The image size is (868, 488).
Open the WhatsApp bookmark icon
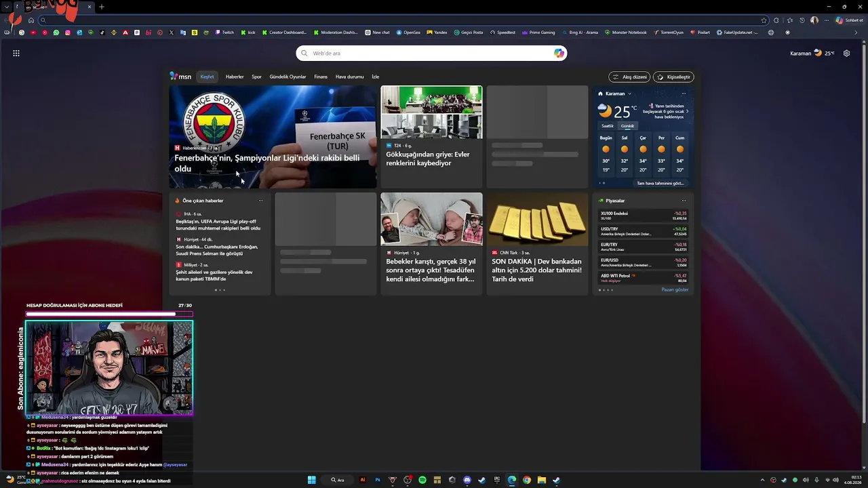tap(56, 33)
